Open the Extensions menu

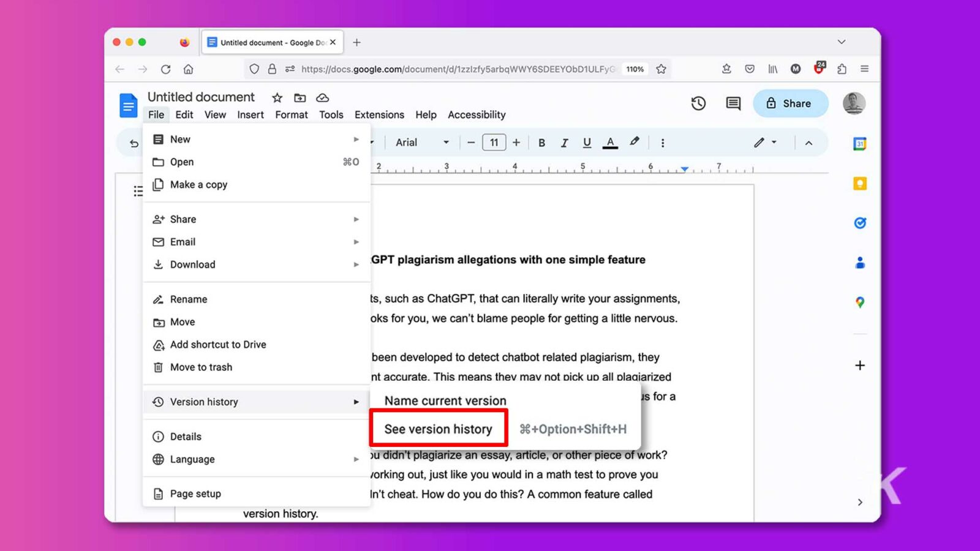(379, 114)
